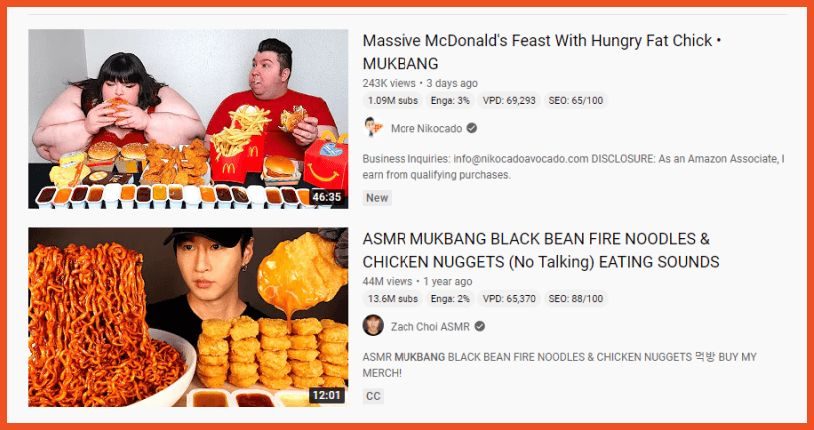This screenshot has width=814, height=430.
Task: Click the CC closed captions badge
Action: pos(373,396)
